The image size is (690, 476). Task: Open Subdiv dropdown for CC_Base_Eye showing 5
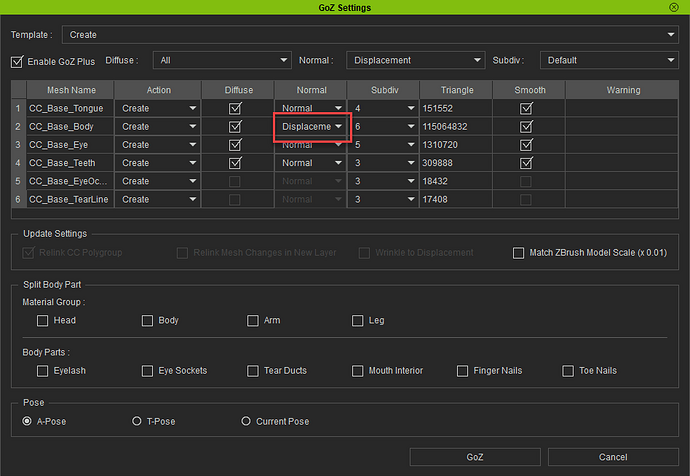[384, 145]
